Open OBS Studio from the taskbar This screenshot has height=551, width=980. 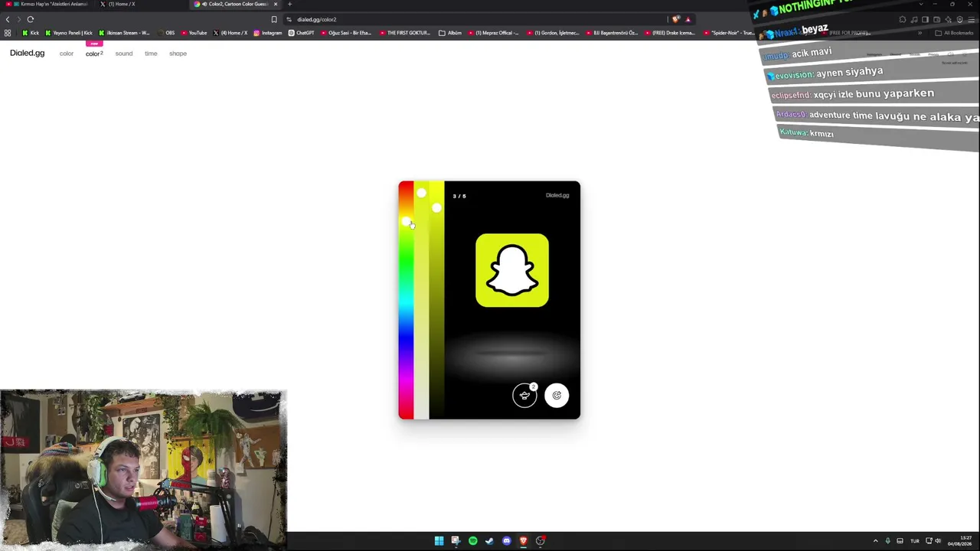coord(540,541)
